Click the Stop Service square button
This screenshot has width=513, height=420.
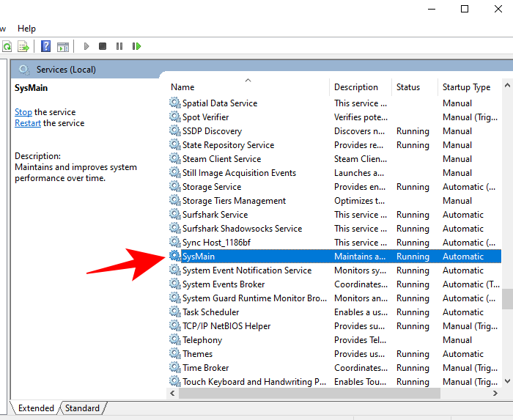coord(103,46)
